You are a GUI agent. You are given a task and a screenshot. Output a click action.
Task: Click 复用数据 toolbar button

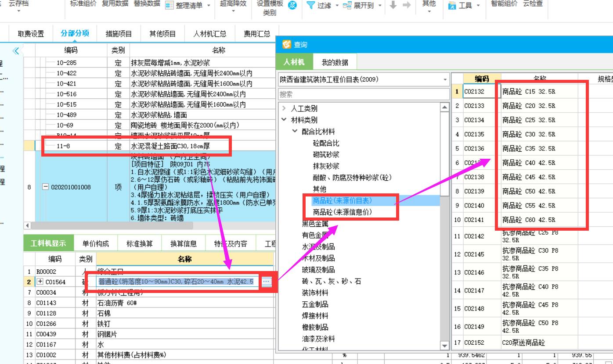(x=115, y=4)
